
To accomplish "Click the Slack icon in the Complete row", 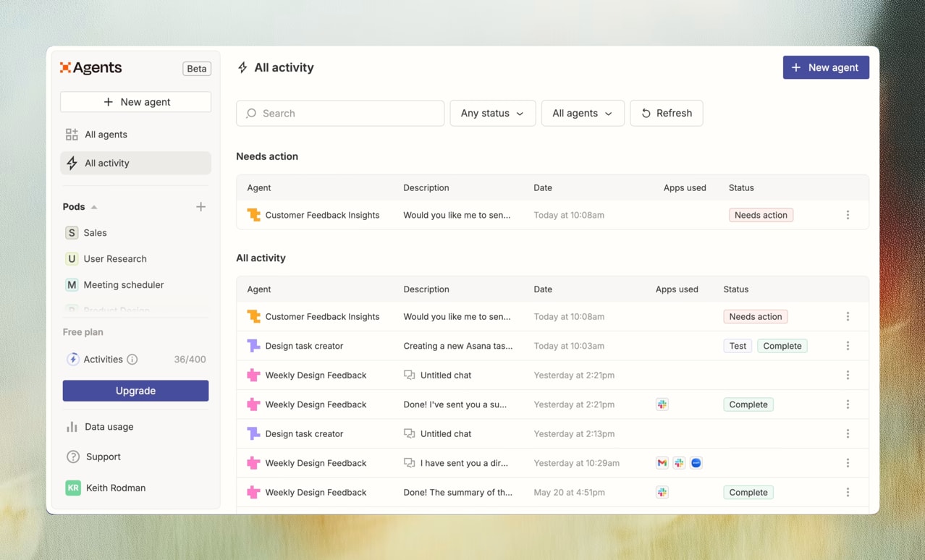I will tap(662, 404).
